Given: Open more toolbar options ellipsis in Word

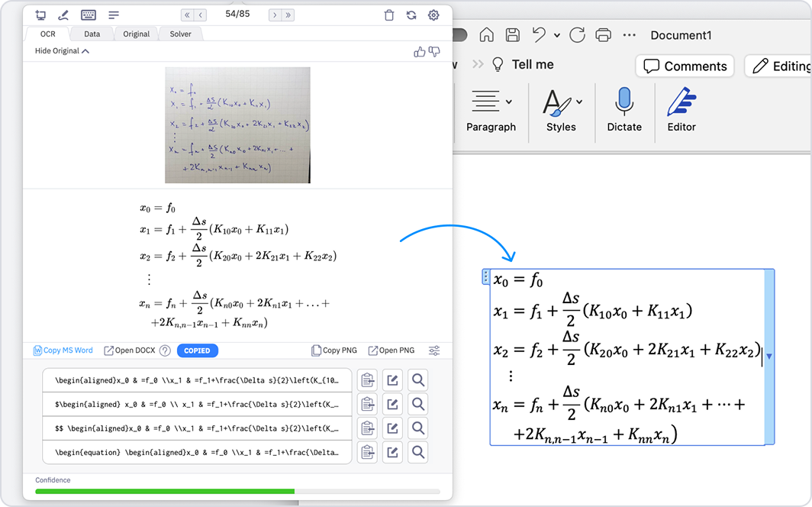Looking at the screenshot, I should 629,35.
